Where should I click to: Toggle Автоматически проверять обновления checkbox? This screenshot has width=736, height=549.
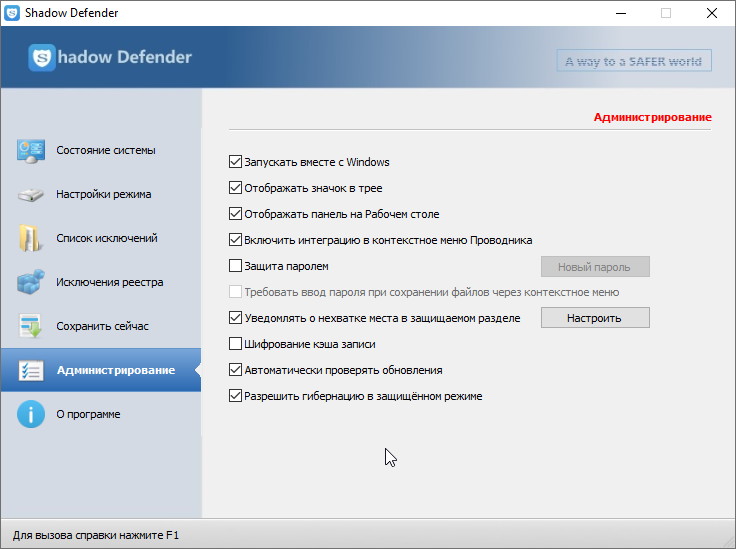(x=235, y=370)
